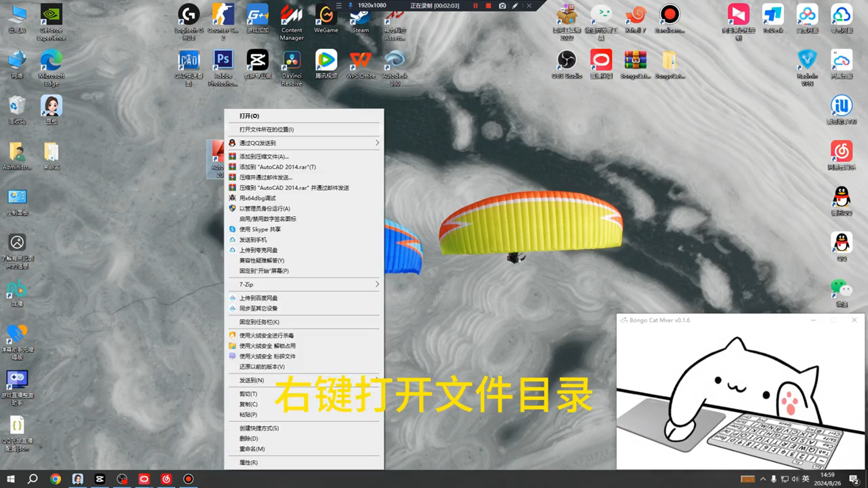This screenshot has width=868, height=488.
Task: Expand 通过QQ发送到 submenu arrow
Action: coord(377,143)
